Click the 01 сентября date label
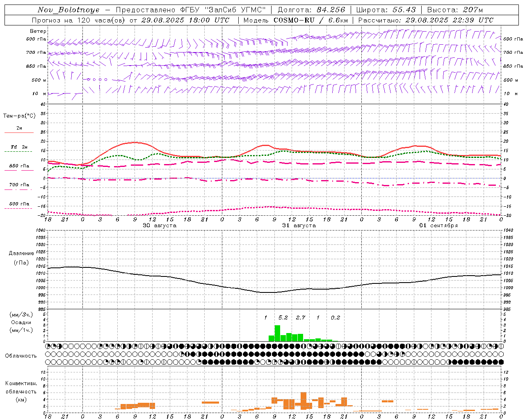This screenshot has height=420, width=525. (438, 226)
